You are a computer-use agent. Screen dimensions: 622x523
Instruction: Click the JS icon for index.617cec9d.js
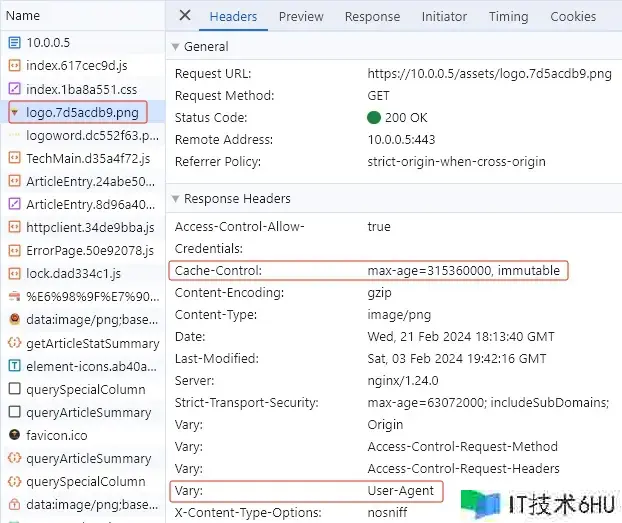pos(14,66)
